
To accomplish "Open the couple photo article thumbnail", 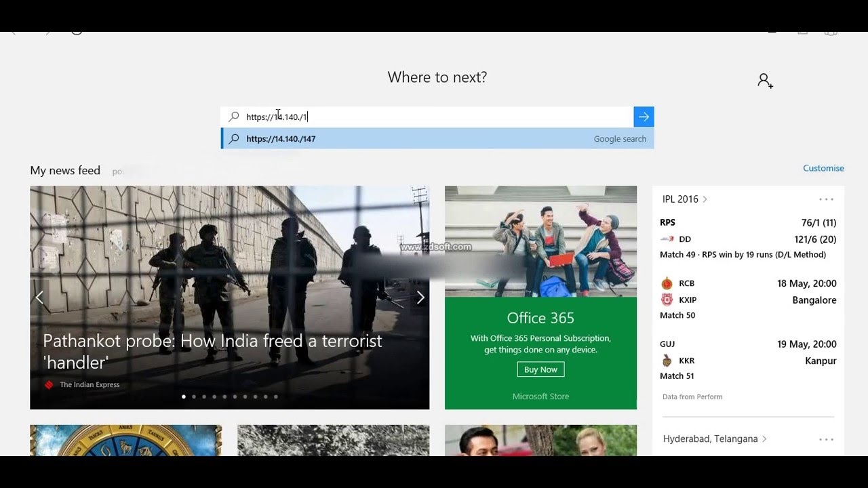I will tap(540, 441).
